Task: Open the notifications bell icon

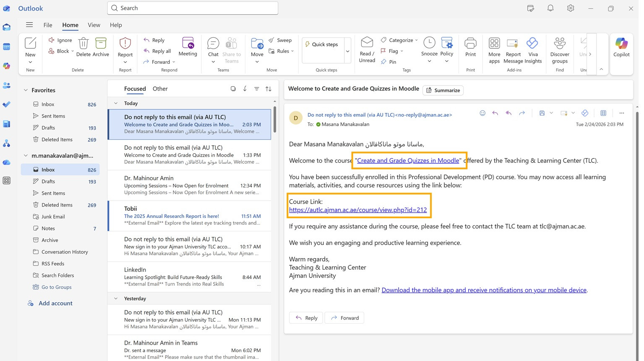Action: pos(550,8)
